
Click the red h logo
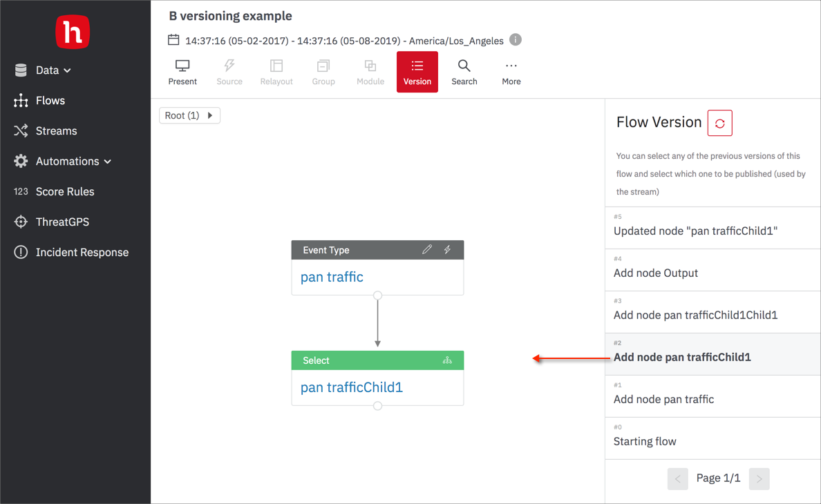pyautogui.click(x=73, y=32)
